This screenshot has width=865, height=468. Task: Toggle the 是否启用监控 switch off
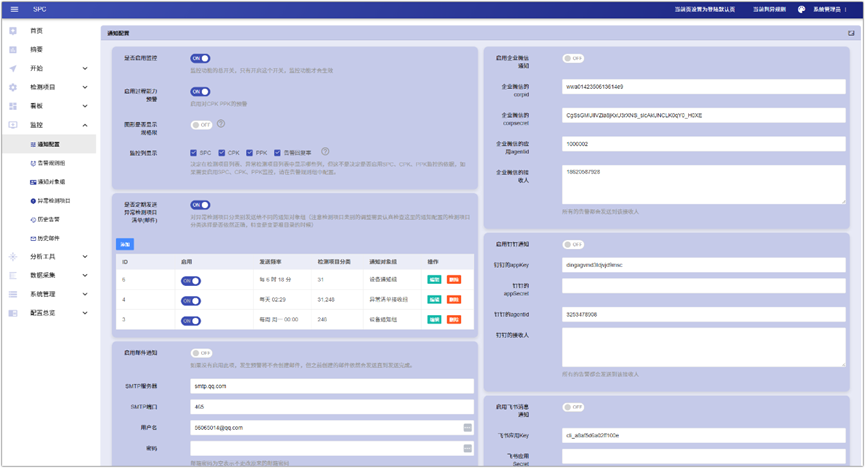[x=200, y=59]
